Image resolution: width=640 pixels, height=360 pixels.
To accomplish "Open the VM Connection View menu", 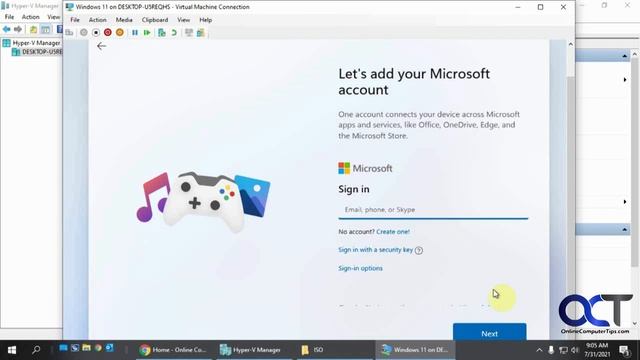I will point(183,20).
